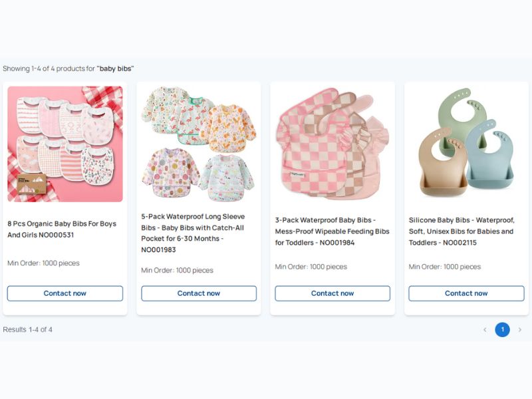The image size is (532, 399).
Task: Open the 5-Pack Waterproof Long Sleeve Bibs title
Action: pos(194,233)
